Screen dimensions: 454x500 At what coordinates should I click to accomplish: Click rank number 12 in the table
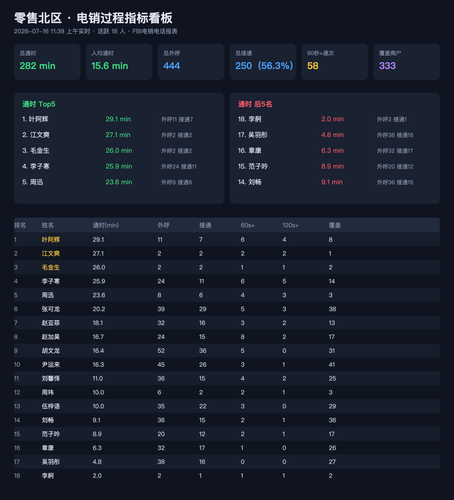coord(17,392)
